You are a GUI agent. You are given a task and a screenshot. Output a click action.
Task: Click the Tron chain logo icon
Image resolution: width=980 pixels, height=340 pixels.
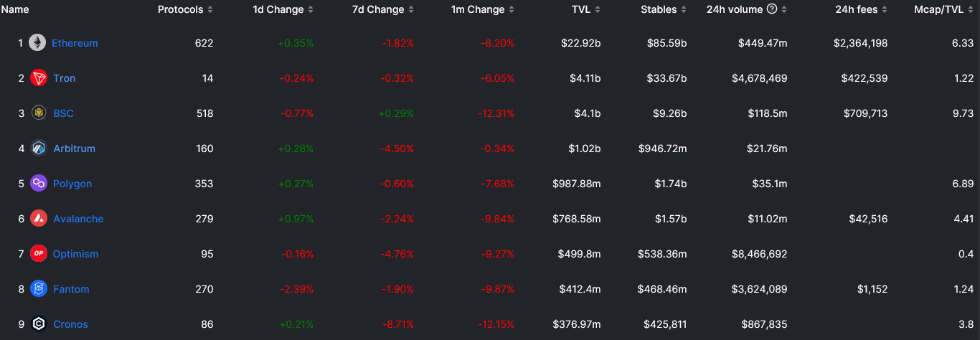pyautogui.click(x=39, y=78)
